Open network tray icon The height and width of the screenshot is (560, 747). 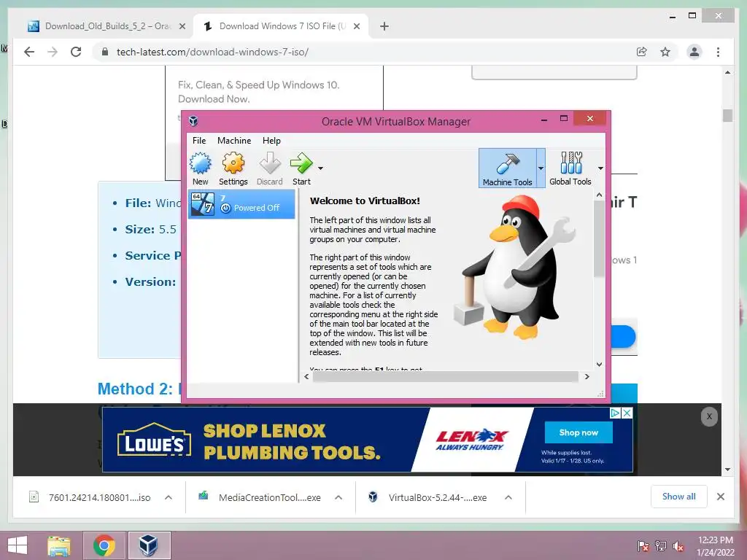(x=661, y=545)
